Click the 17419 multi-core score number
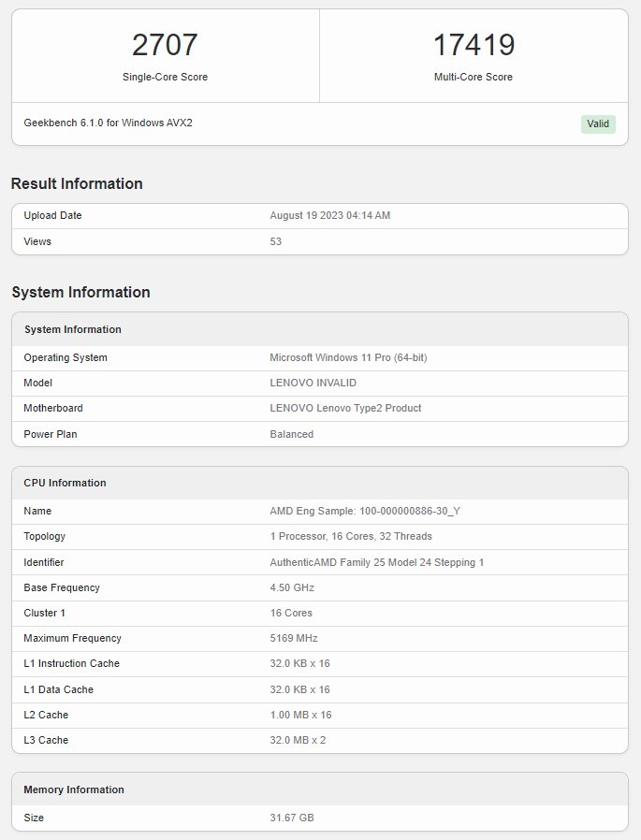This screenshot has width=641, height=840. pos(473,45)
